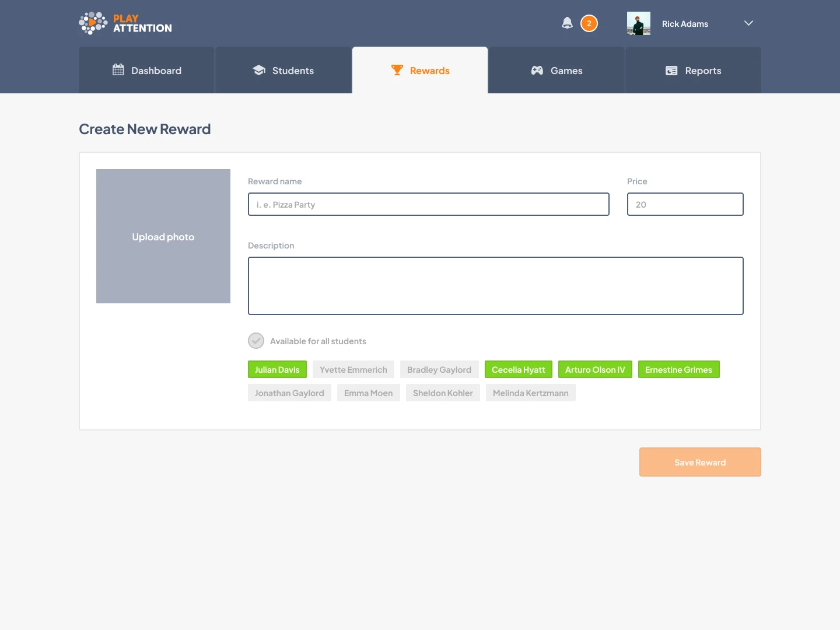Open notifications bell icon
Viewport: 840px width, 630px height.
point(567,23)
